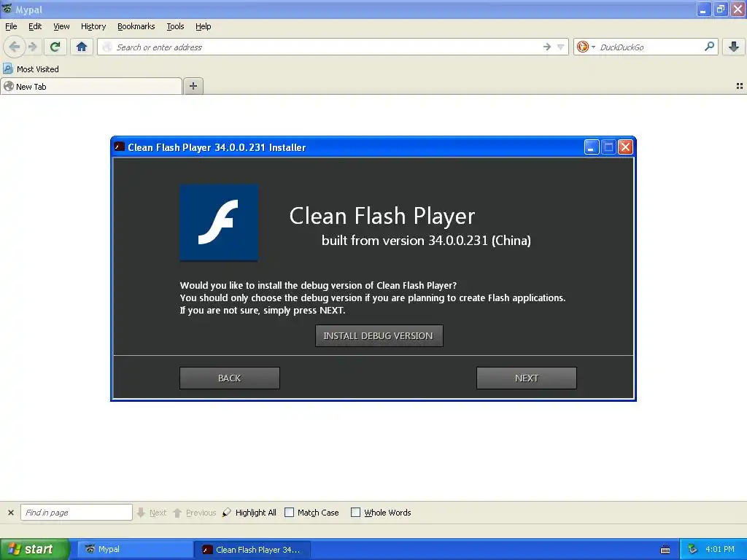Open the Help menu
Image resolution: width=747 pixels, height=560 pixels.
(204, 26)
